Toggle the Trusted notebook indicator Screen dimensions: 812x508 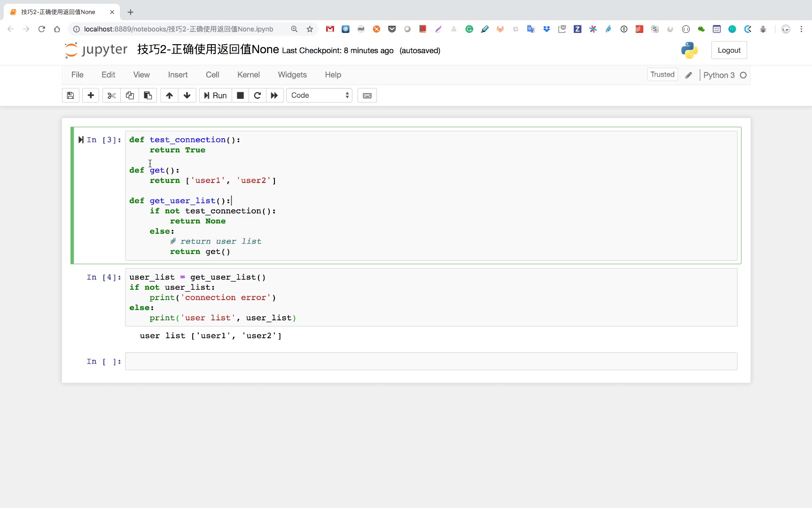[662, 74]
